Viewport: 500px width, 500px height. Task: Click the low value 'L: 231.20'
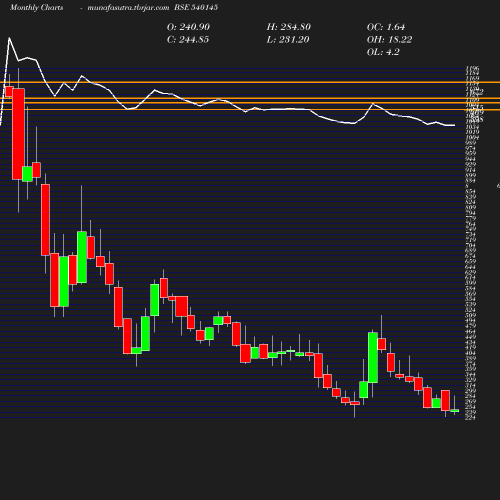coord(288,40)
